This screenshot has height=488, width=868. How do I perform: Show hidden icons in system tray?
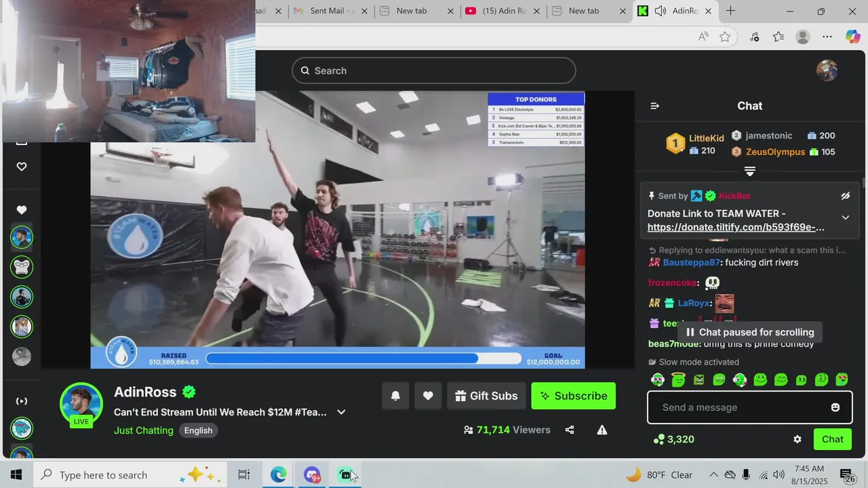tap(713, 475)
